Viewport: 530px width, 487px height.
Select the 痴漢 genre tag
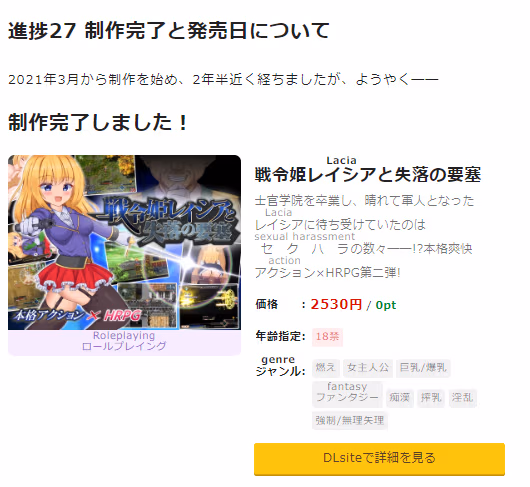(399, 398)
